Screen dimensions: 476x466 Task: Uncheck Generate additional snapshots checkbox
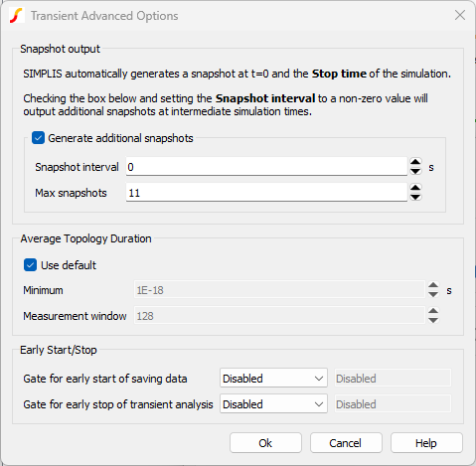point(38,138)
